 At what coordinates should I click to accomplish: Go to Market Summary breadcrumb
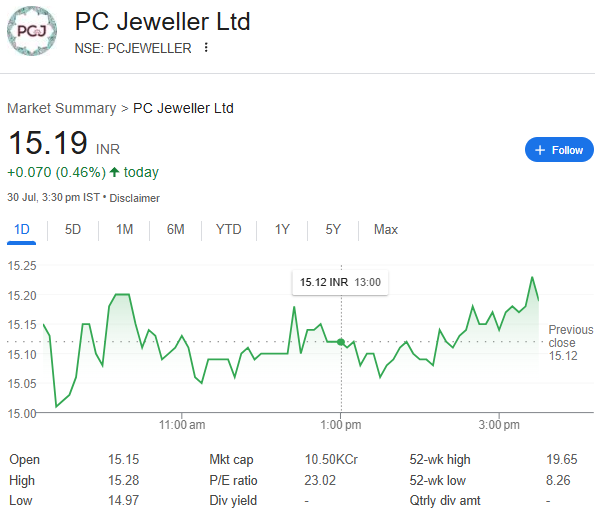pos(61,108)
